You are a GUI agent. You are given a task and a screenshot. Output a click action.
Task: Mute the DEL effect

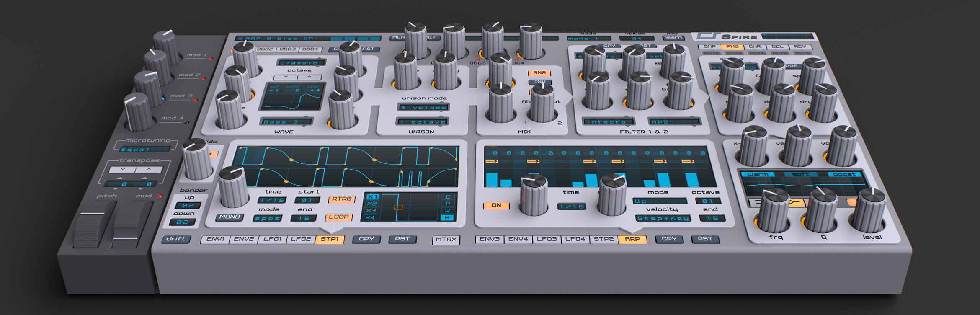(780, 53)
